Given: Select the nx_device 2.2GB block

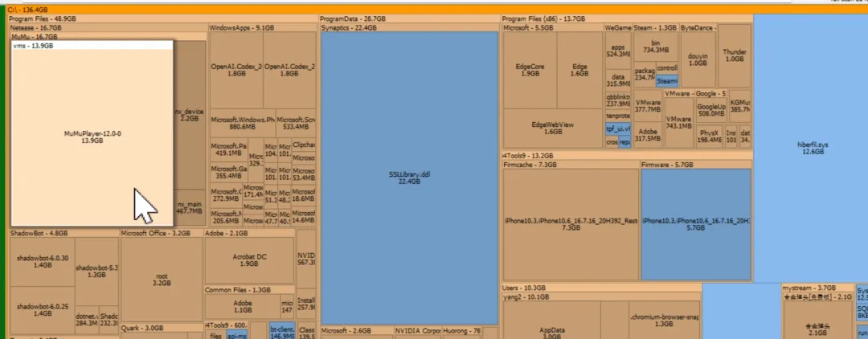Looking at the screenshot, I should point(190,115).
